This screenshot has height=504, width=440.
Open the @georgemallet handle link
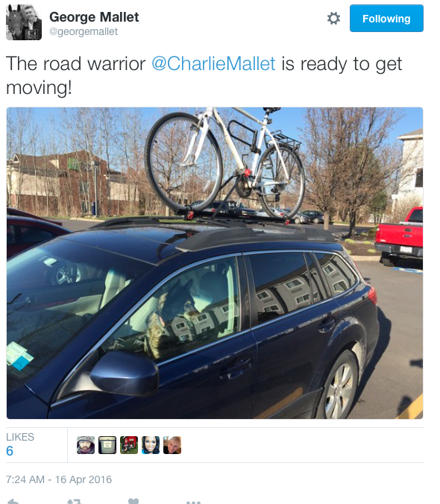(x=84, y=31)
